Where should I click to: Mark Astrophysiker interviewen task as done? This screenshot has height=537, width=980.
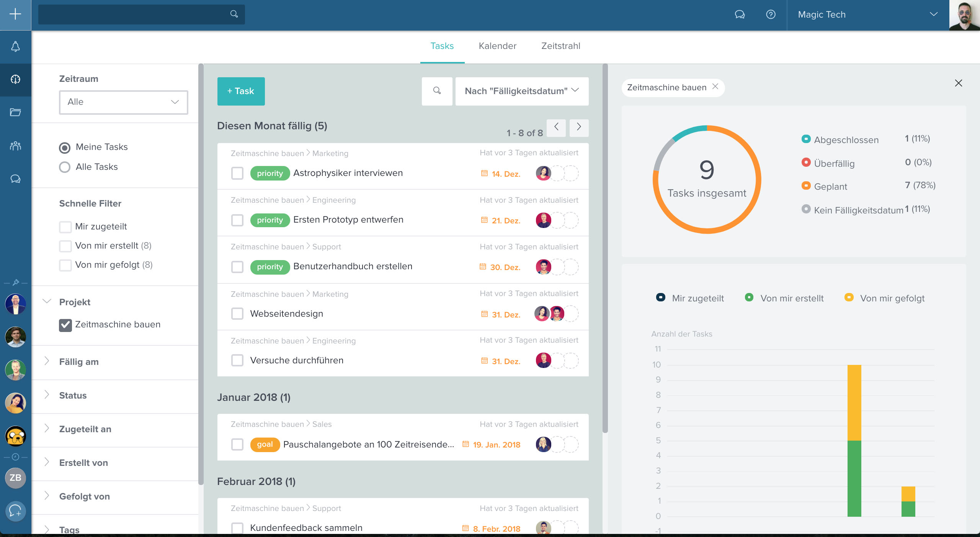pos(237,173)
